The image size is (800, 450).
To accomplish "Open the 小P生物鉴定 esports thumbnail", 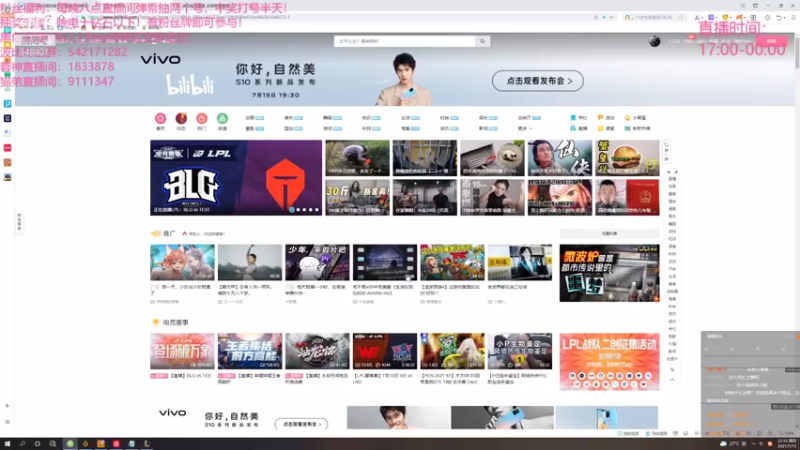I will tap(519, 352).
